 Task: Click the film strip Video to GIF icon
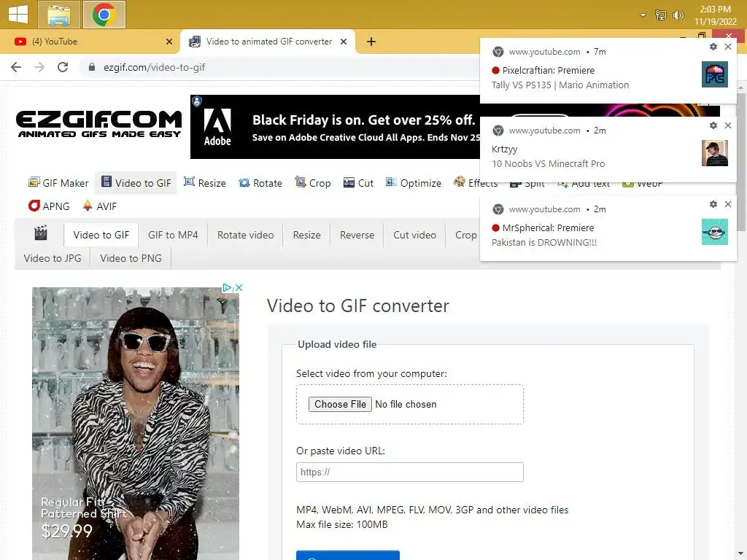point(107,182)
